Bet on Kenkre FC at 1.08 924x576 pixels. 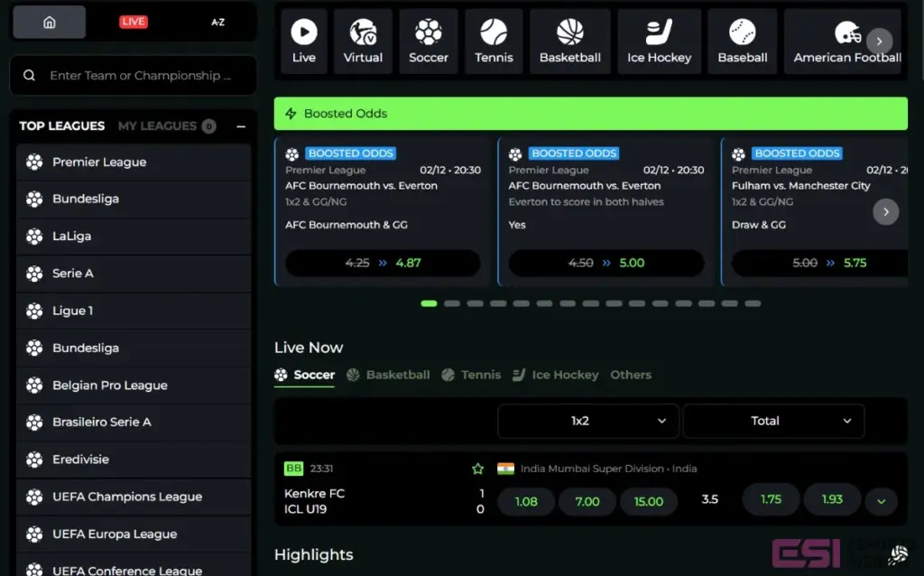526,502
